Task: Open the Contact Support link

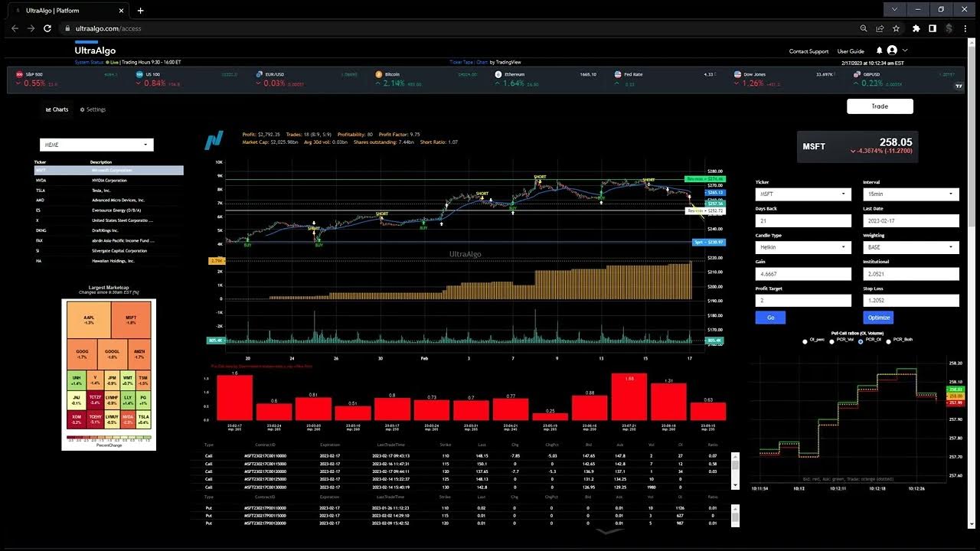Action: point(808,51)
